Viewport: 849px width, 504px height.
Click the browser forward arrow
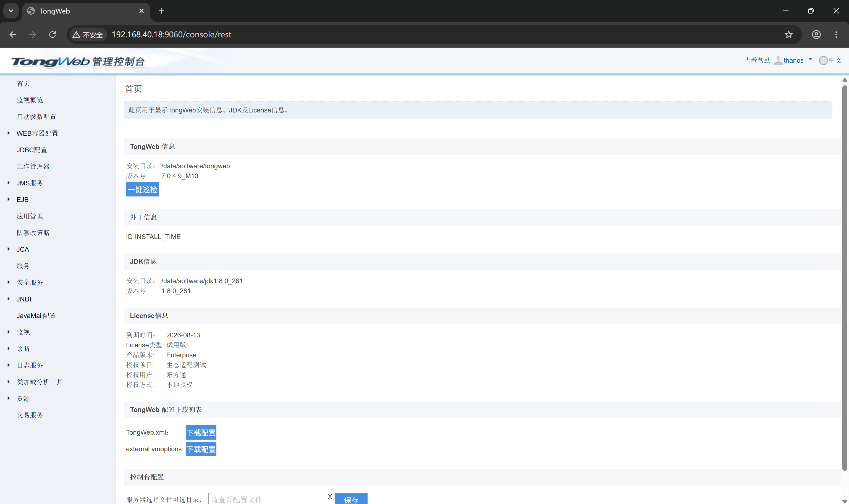coord(33,35)
